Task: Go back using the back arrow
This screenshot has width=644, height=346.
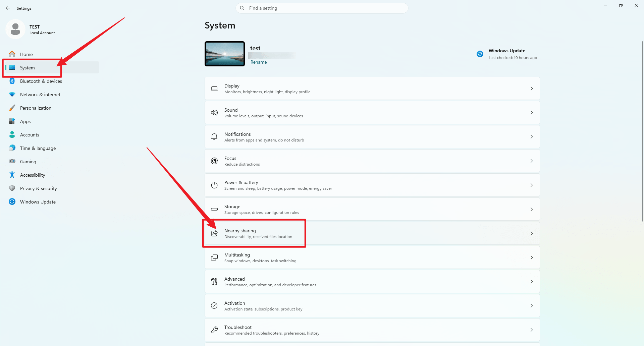Action: [8, 8]
